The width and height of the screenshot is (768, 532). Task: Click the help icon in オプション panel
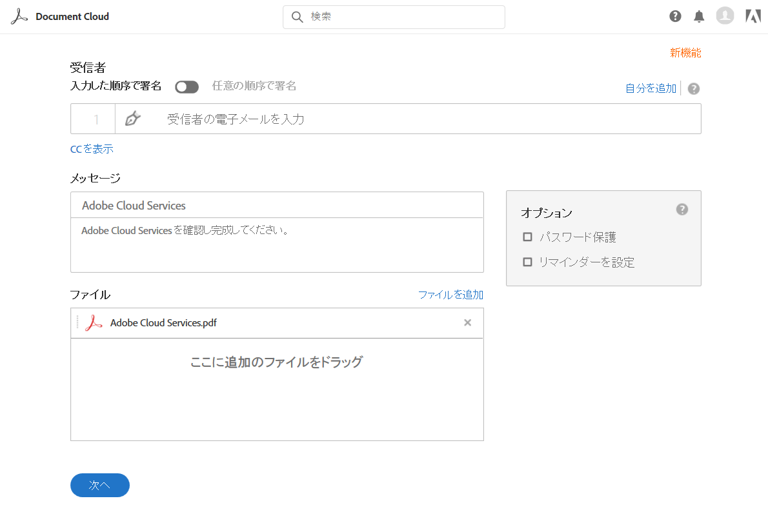tap(682, 210)
